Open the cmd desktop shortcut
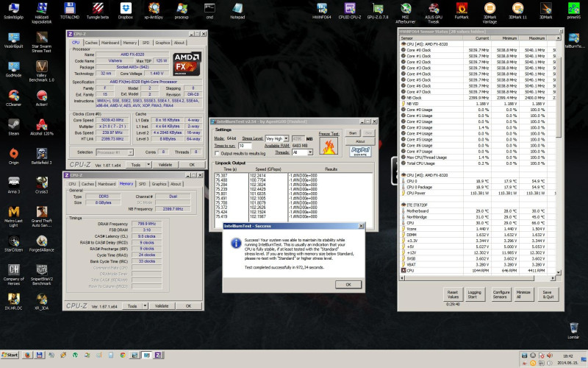588x368 pixels. click(x=209, y=10)
